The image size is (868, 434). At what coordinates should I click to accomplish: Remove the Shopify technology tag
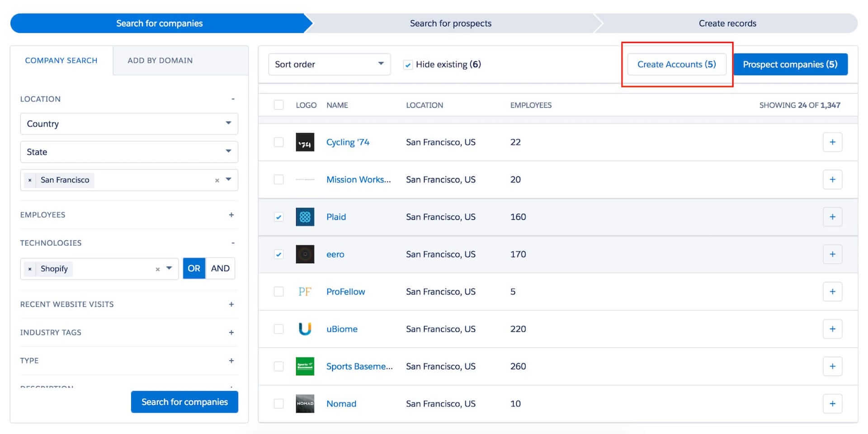click(x=30, y=269)
